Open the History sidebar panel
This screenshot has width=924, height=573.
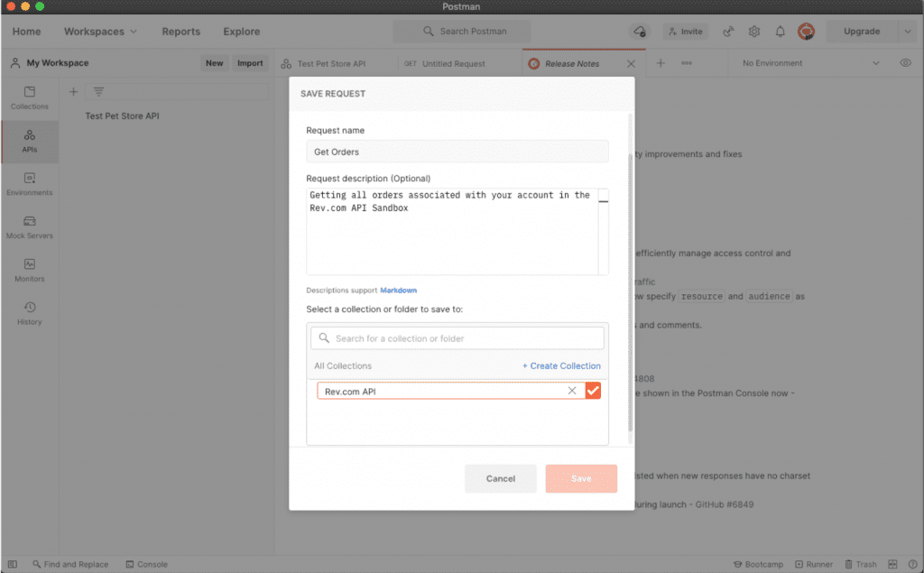tap(30, 313)
